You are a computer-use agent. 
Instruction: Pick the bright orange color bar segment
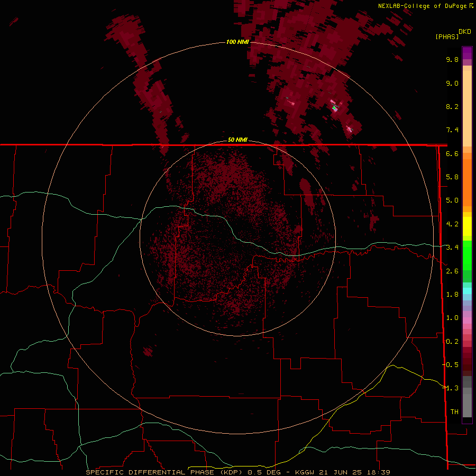pyautogui.click(x=467, y=182)
